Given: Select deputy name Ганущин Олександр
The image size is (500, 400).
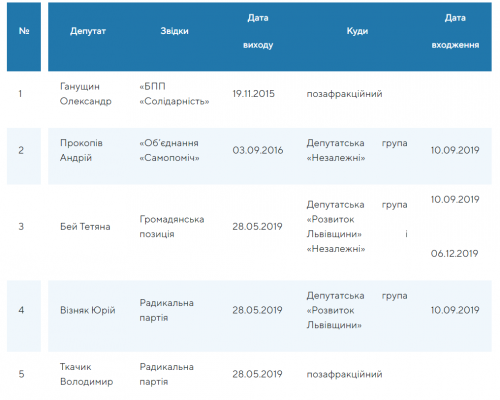Looking at the screenshot, I should coord(86,94).
